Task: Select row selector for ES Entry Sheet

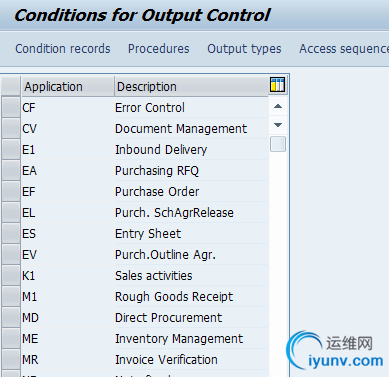Action: tap(11, 233)
